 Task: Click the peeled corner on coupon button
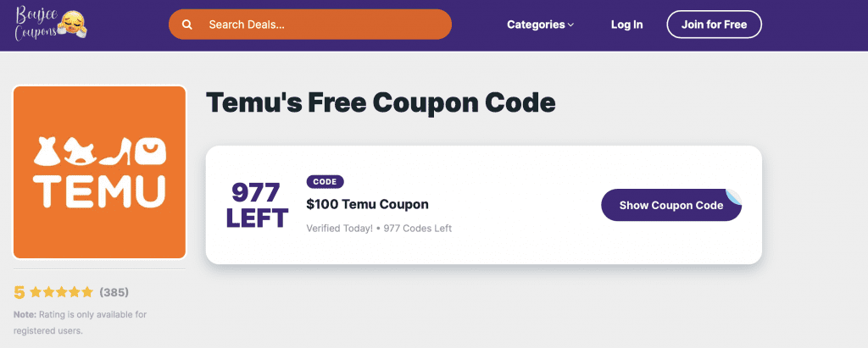coord(733,196)
